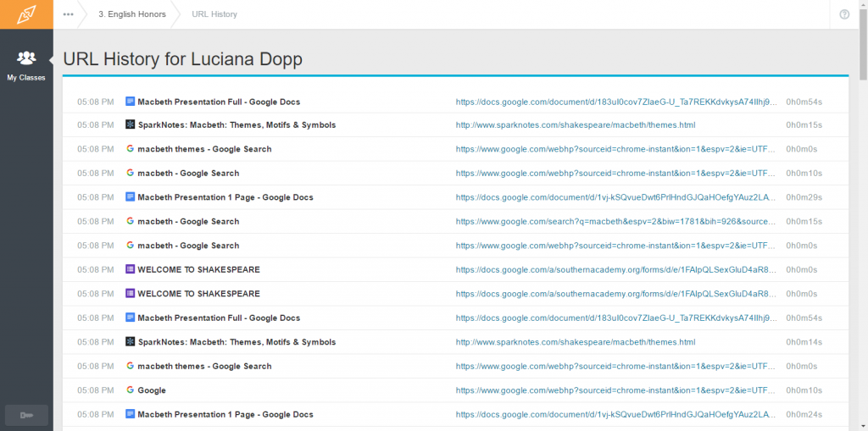Click title 'Google' in the history list
Image resolution: width=868 pixels, height=431 pixels.
(152, 390)
